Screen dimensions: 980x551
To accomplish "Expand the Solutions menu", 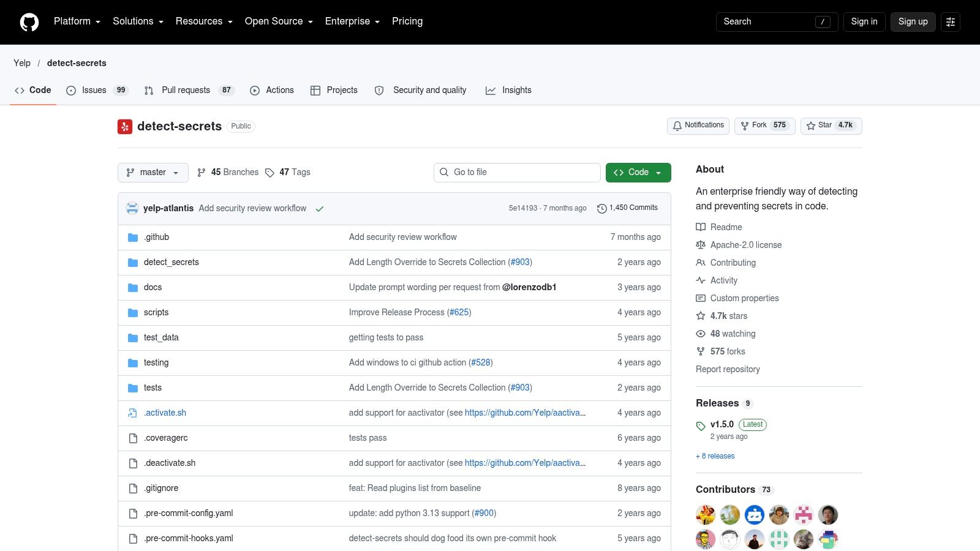I will coord(138,21).
